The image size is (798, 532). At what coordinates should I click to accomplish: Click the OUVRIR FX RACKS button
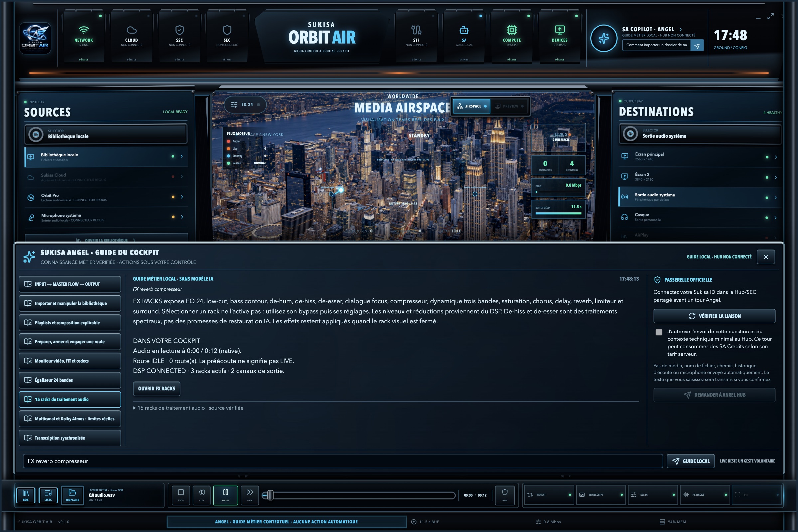pyautogui.click(x=156, y=388)
